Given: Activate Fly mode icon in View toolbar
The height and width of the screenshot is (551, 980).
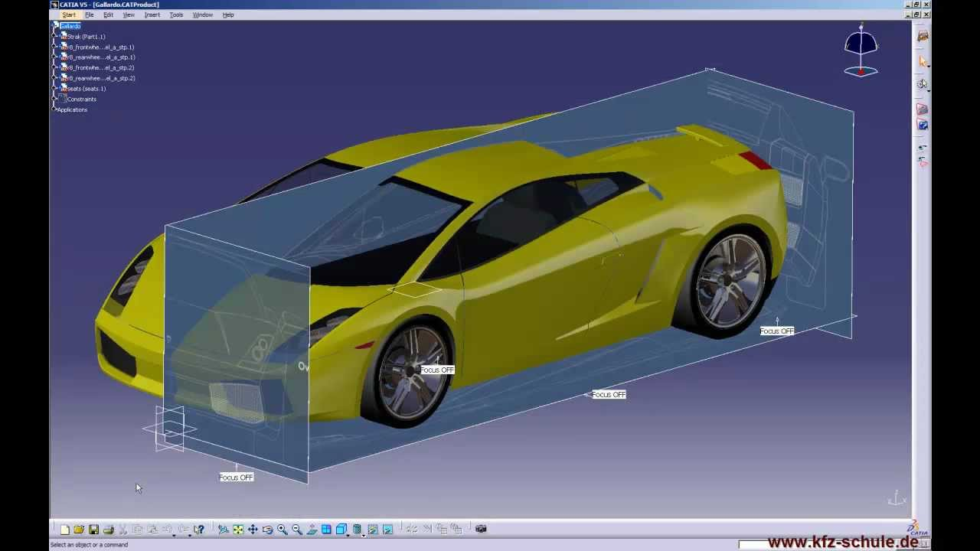Looking at the screenshot, I should click(223, 529).
